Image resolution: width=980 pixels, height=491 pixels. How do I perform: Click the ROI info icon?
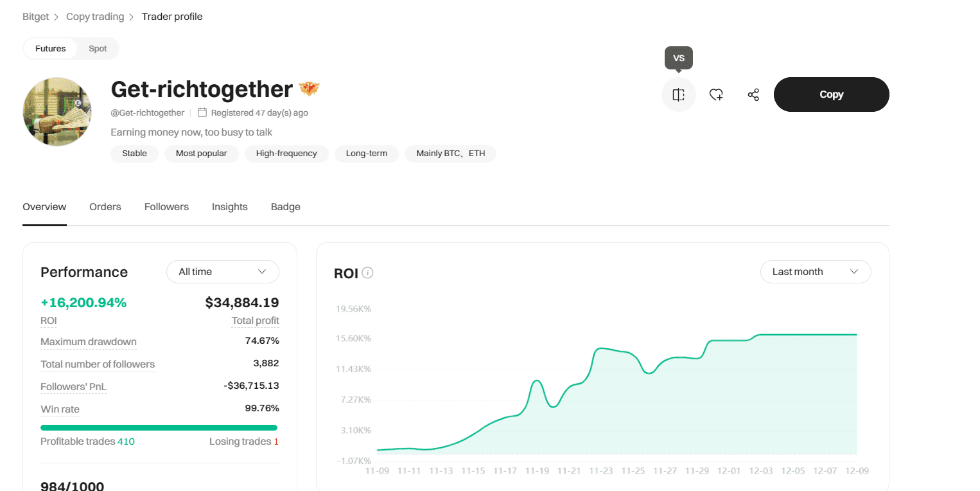(x=368, y=272)
